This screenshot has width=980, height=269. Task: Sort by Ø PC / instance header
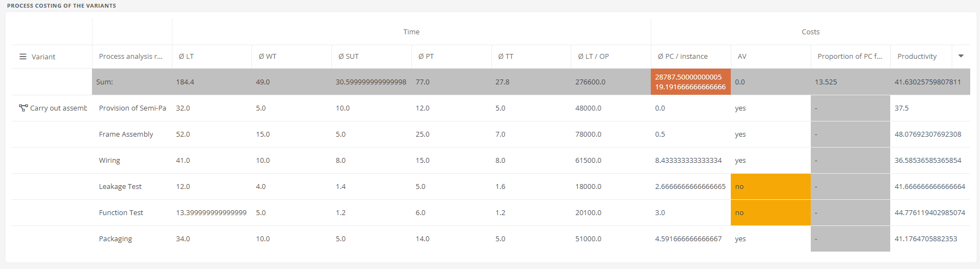click(x=682, y=57)
